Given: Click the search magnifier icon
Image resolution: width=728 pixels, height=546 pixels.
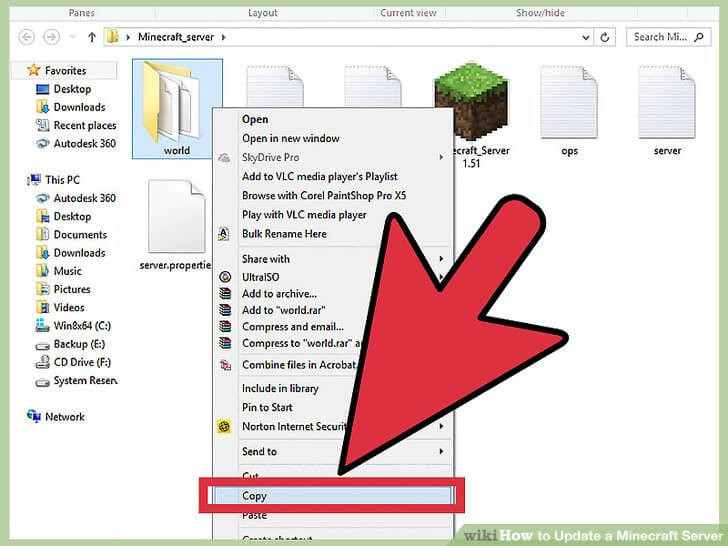Looking at the screenshot, I should tap(699, 37).
